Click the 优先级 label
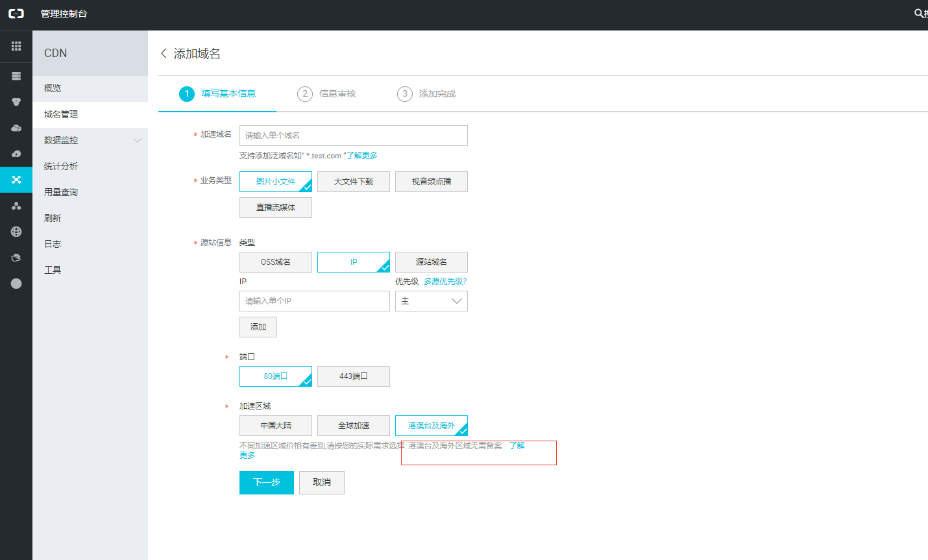The height and width of the screenshot is (560, 928). (407, 282)
